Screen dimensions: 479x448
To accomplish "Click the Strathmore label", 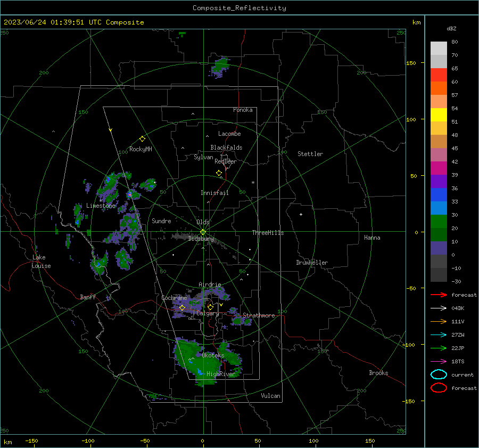I will coord(259,315).
